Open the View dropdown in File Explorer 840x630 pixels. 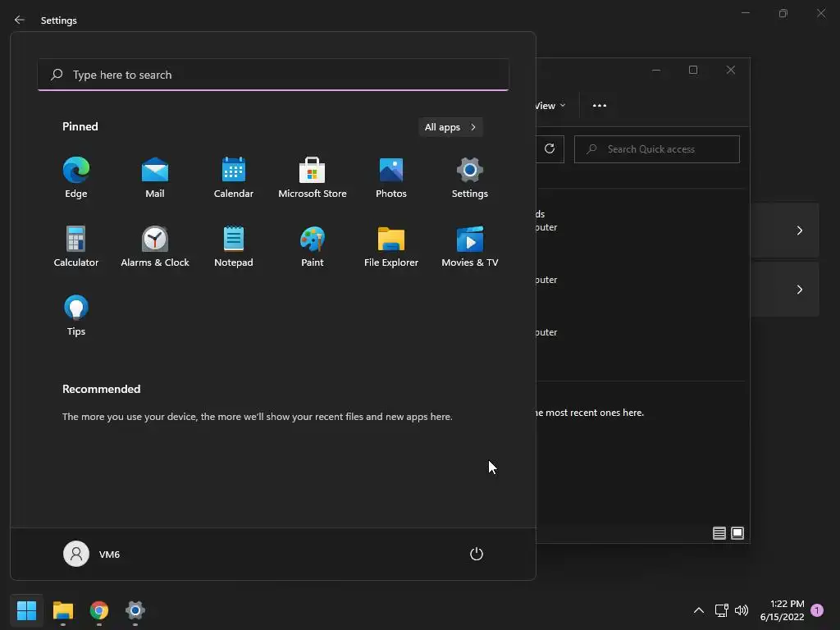pos(550,106)
